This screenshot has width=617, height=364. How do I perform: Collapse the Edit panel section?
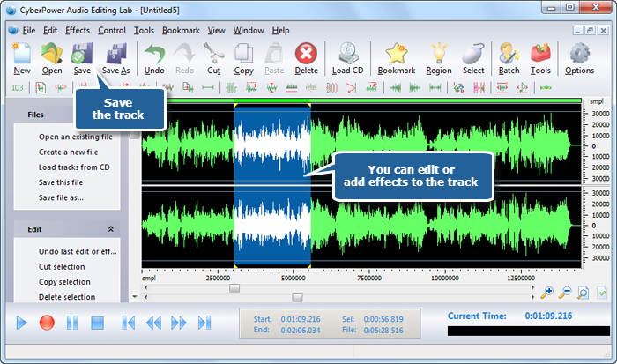coord(110,229)
